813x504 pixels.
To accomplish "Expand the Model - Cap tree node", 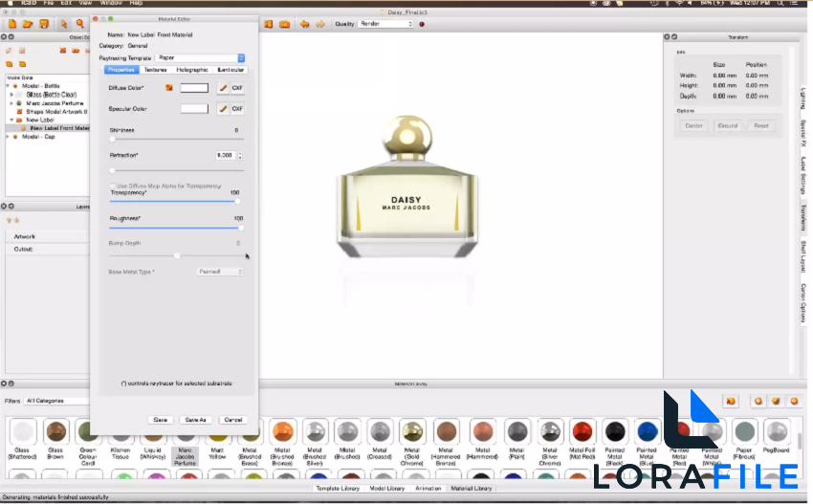I will point(8,137).
